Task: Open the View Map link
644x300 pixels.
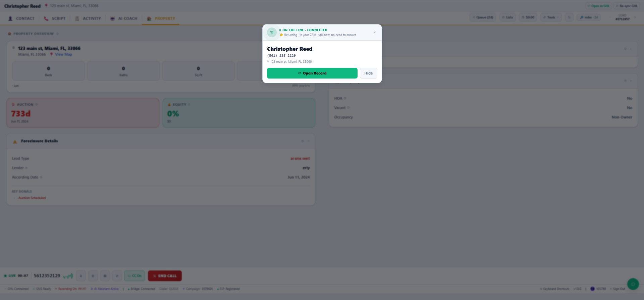Action: click(x=63, y=54)
